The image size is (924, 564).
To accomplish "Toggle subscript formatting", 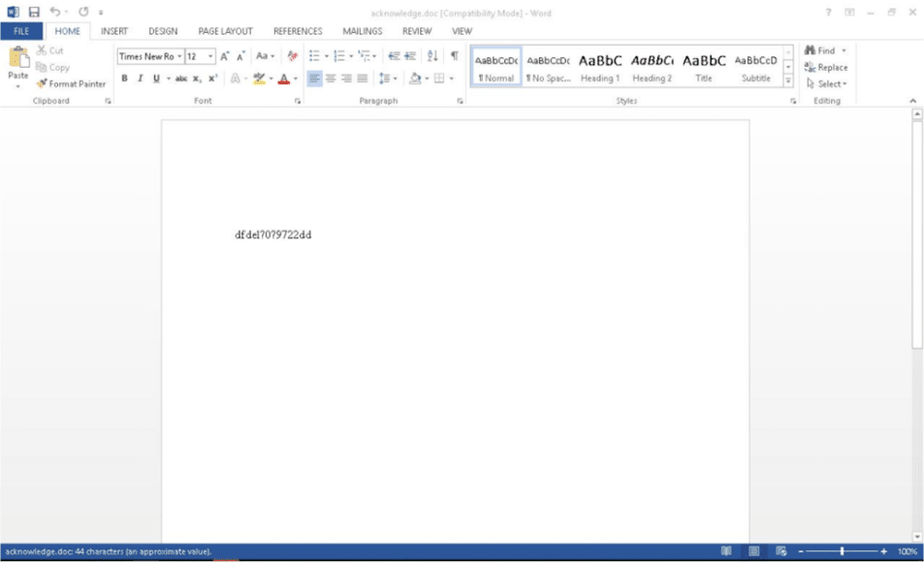I will coord(197,78).
